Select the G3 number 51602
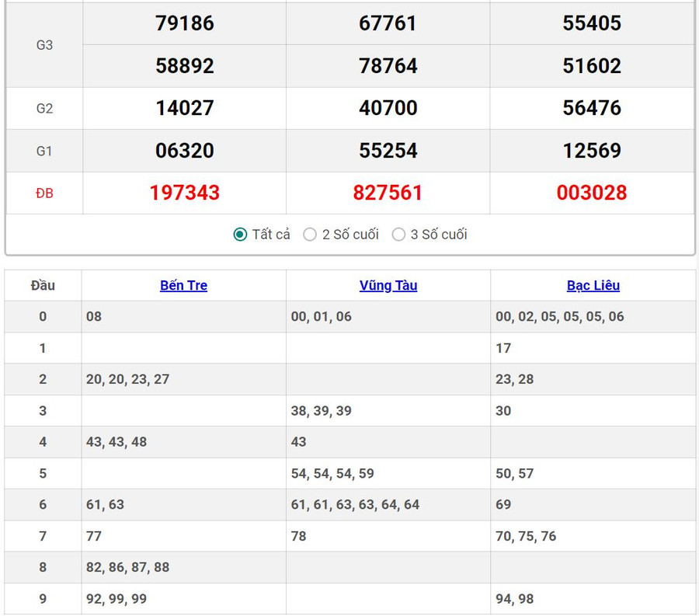This screenshot has width=699, height=616. point(592,66)
